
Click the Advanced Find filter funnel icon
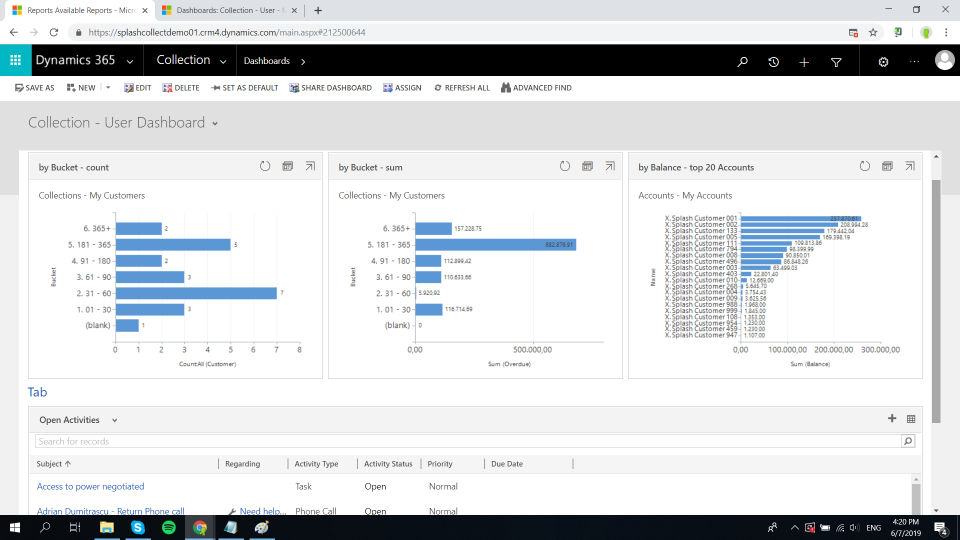(836, 61)
